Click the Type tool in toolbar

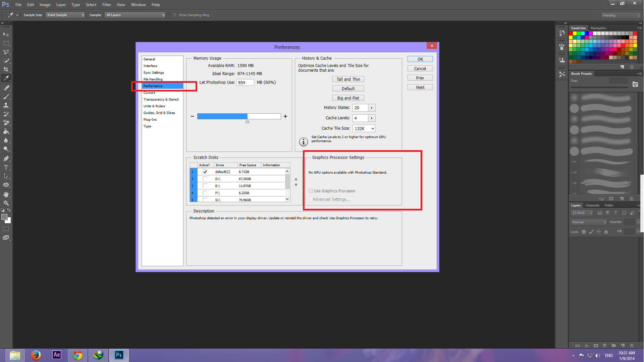coord(6,168)
